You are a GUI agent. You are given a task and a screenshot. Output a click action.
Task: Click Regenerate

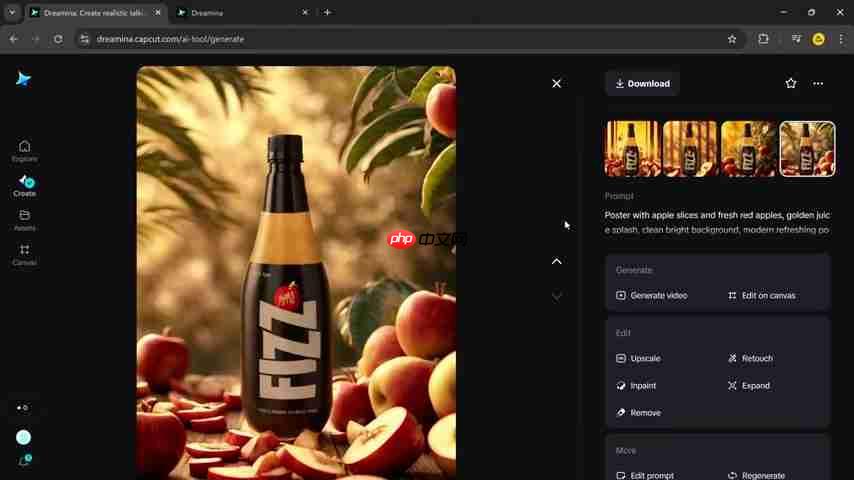click(757, 475)
